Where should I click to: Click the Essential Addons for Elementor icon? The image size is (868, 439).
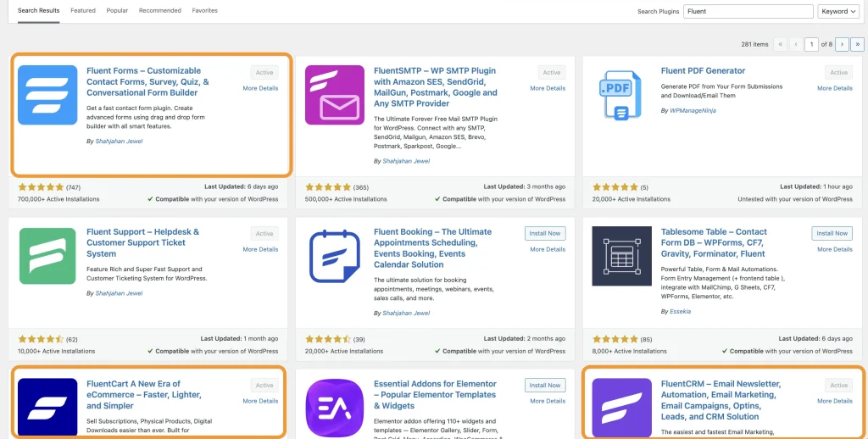[x=334, y=408]
